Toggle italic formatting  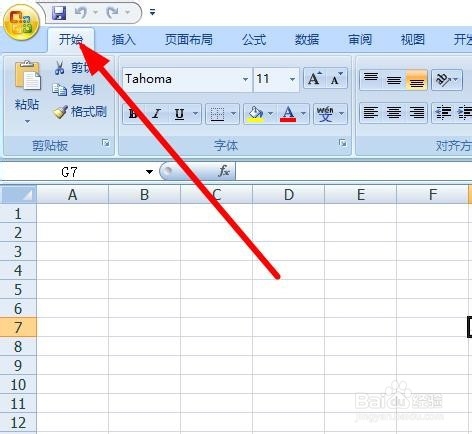(156, 114)
